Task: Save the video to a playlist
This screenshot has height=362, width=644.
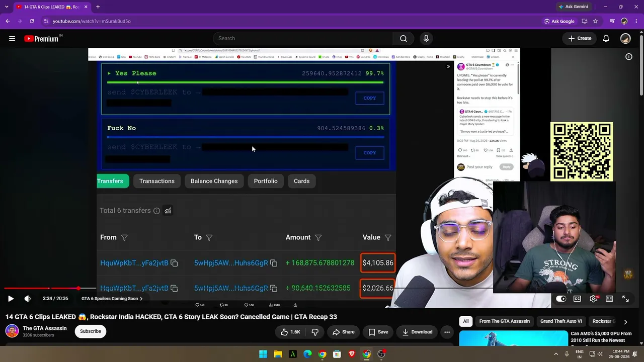Action: pos(378,332)
